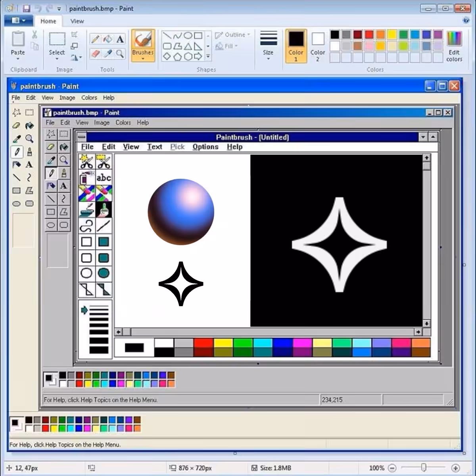Select the magnifier tool in paintbrush.bmp XP window
Viewport: 476px width, 476px height.
(63, 160)
